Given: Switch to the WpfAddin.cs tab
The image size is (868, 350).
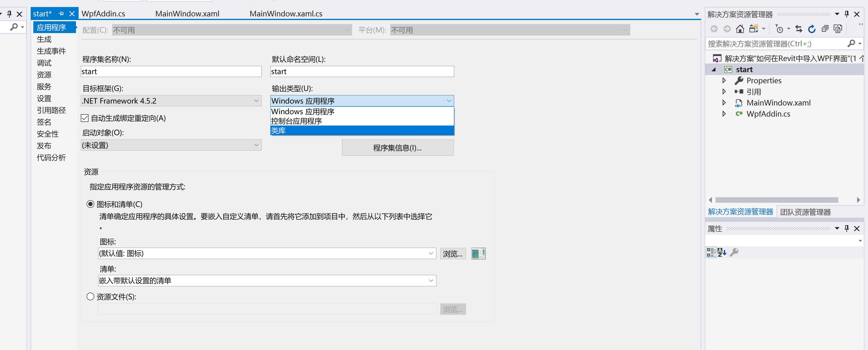Looking at the screenshot, I should 103,14.
